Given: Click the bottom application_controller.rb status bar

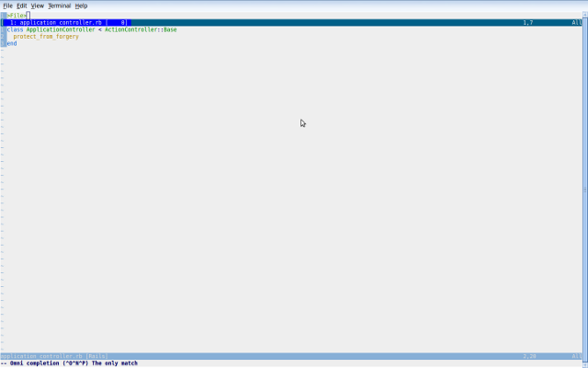Looking at the screenshot, I should point(55,356).
